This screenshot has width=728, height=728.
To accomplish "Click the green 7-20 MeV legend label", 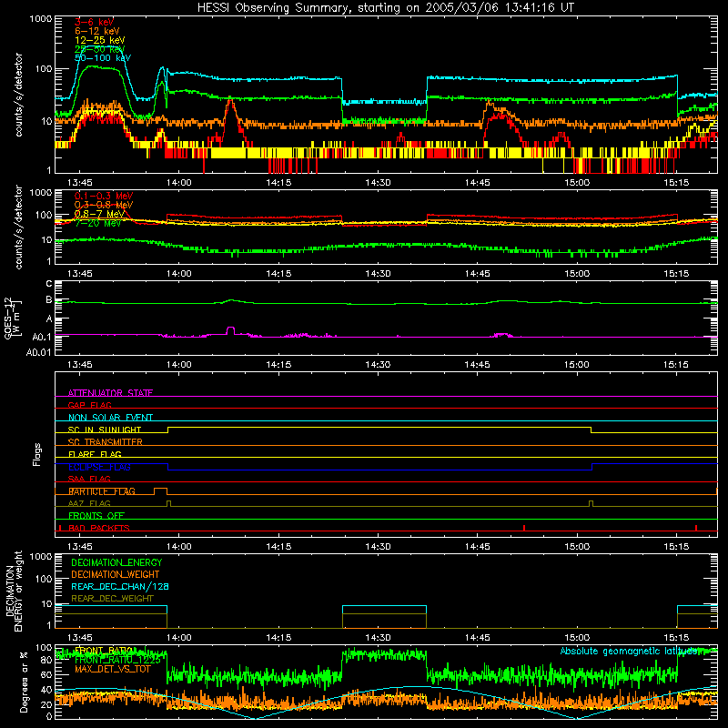I will click(x=97, y=223).
